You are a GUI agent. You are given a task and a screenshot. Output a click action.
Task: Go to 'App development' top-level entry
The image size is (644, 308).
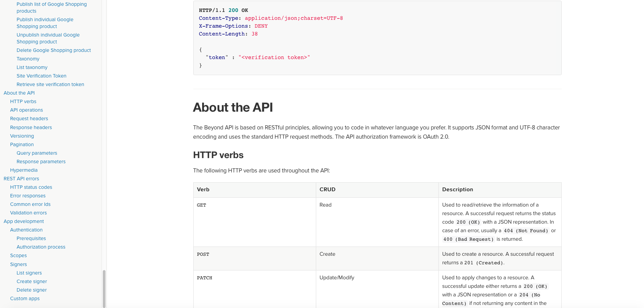(24, 221)
